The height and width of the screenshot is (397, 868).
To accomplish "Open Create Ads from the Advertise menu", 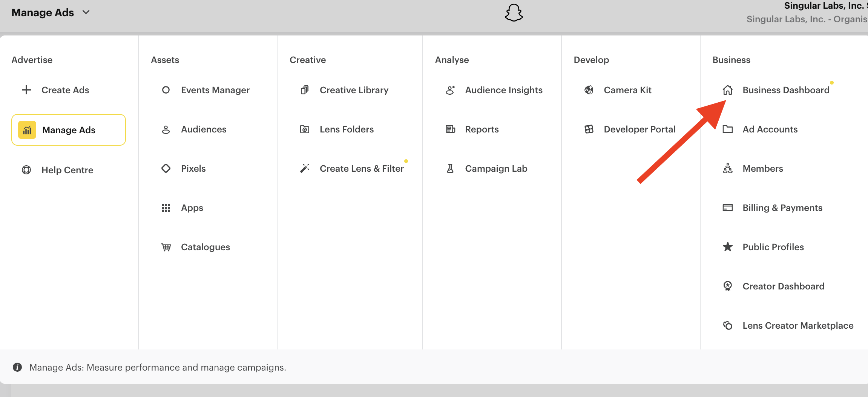I will pos(65,90).
